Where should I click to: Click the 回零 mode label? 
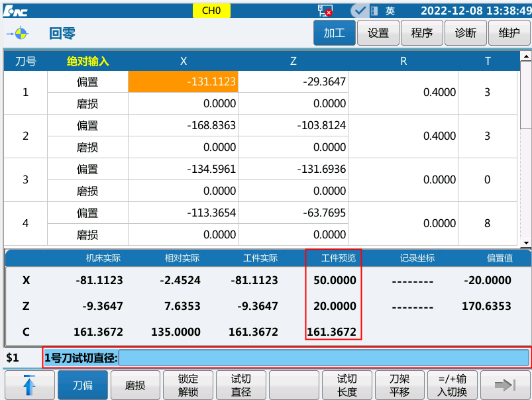pos(62,34)
